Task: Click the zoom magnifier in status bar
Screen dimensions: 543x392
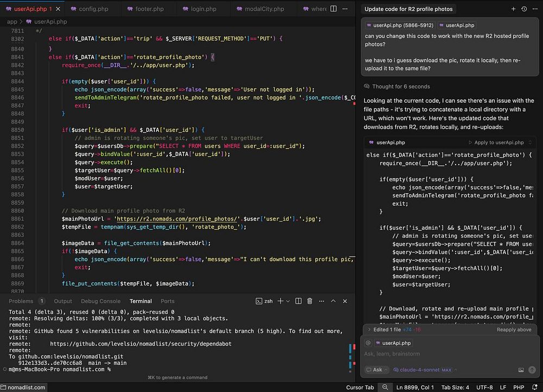Action: pos(385,387)
